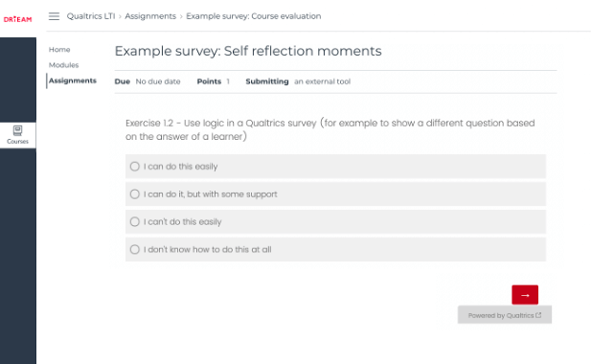This screenshot has width=592, height=364.
Task: Select "I can do this easily"
Action: [335, 167]
